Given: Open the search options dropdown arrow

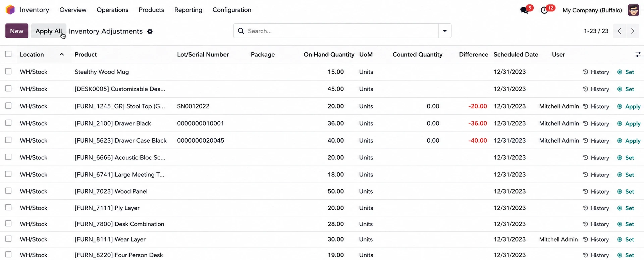Looking at the screenshot, I should [x=445, y=31].
